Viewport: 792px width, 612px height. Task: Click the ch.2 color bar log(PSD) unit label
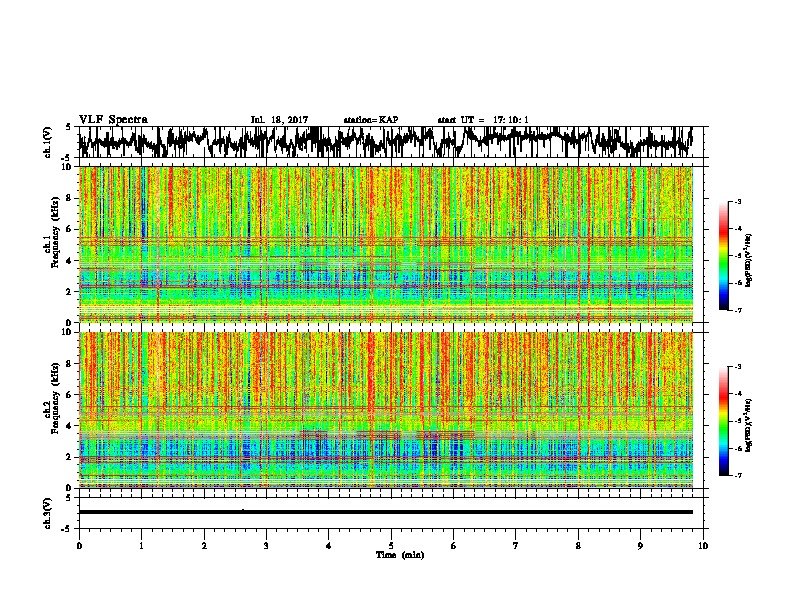point(749,425)
